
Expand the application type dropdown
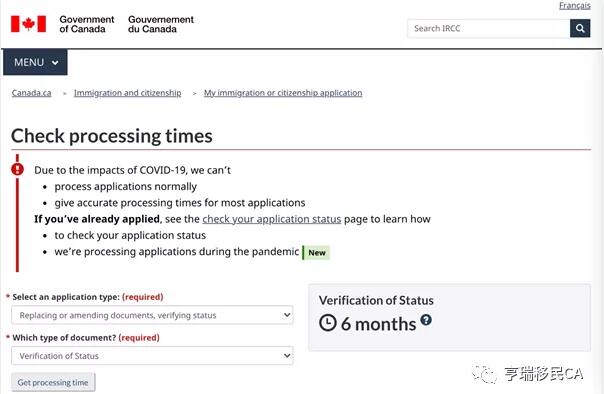pyautogui.click(x=152, y=315)
